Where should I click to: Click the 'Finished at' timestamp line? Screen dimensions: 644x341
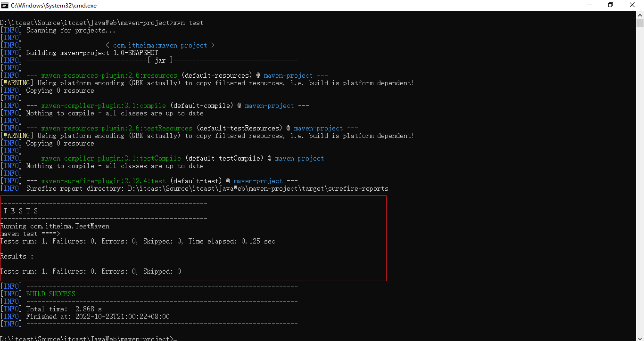point(98,317)
